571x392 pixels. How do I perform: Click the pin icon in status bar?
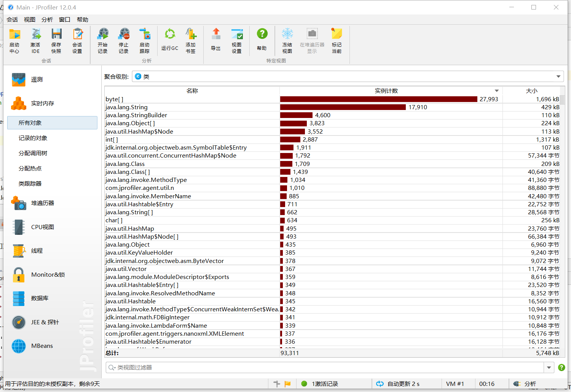point(277,384)
